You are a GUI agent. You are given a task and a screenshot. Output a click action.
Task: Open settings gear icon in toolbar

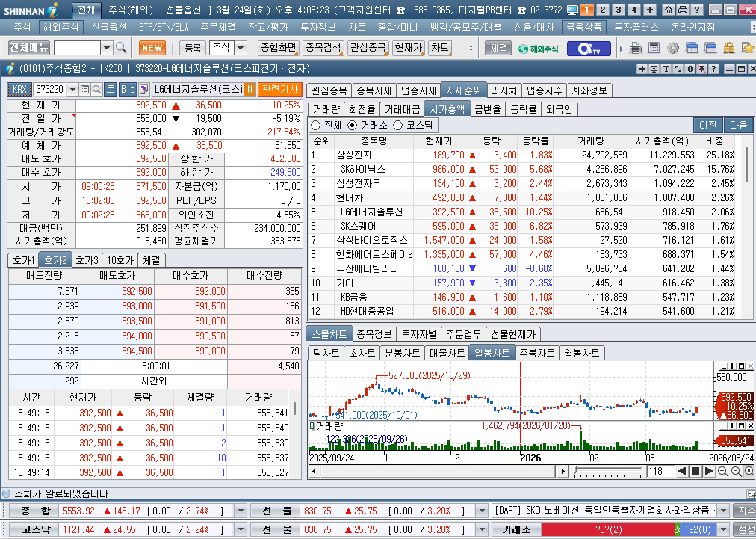pyautogui.click(x=673, y=47)
